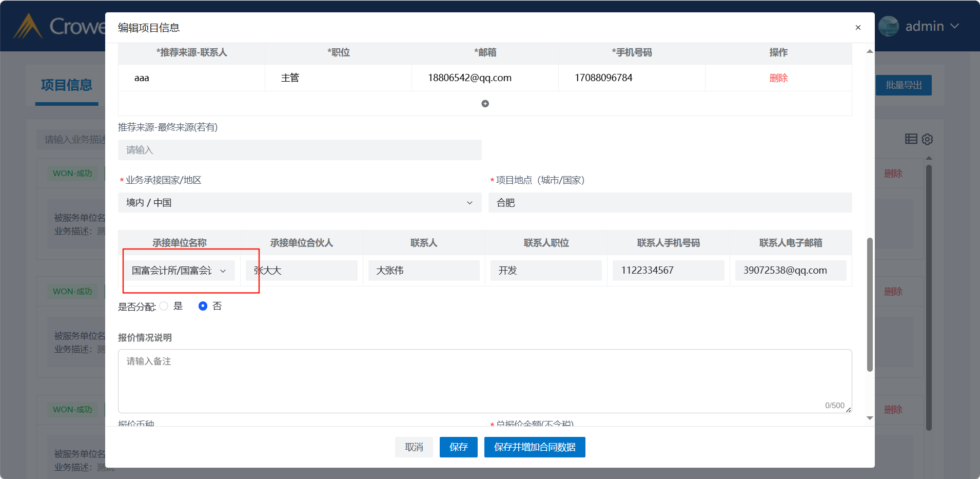
Task: Open the column settings gear icon
Action: click(x=927, y=139)
